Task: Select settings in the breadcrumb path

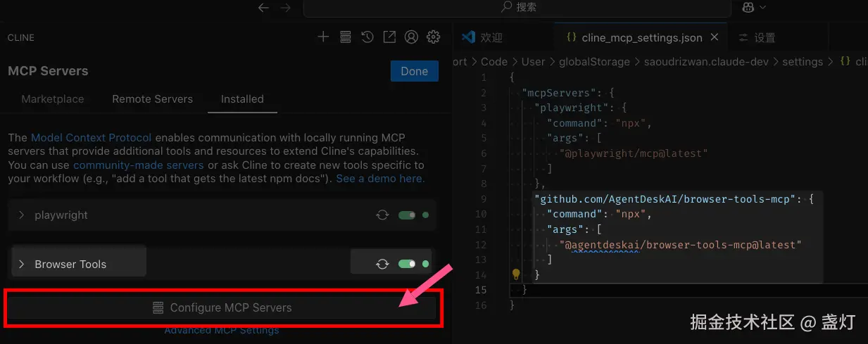Action: [x=803, y=62]
